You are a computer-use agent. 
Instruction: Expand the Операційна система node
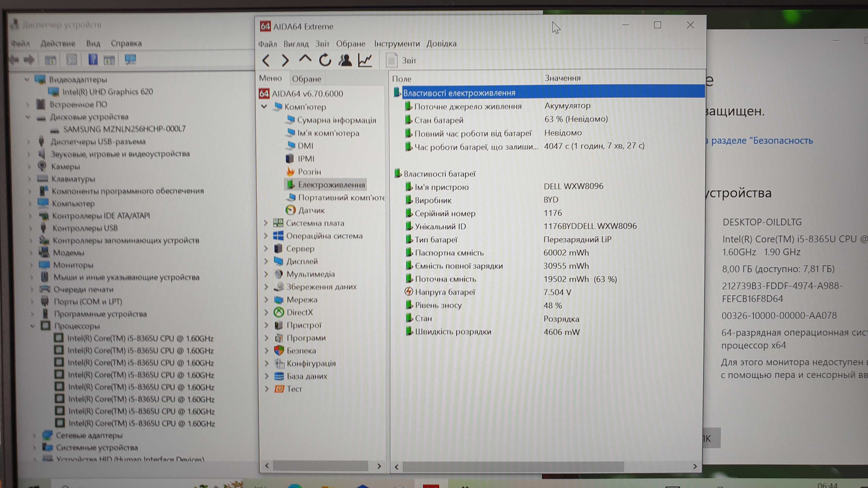[265, 236]
